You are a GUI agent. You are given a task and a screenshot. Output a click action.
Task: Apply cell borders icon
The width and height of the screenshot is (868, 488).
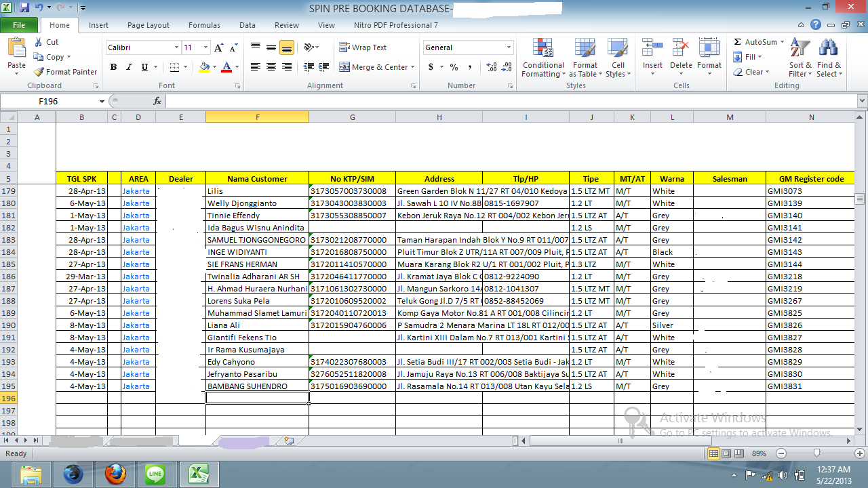click(174, 67)
